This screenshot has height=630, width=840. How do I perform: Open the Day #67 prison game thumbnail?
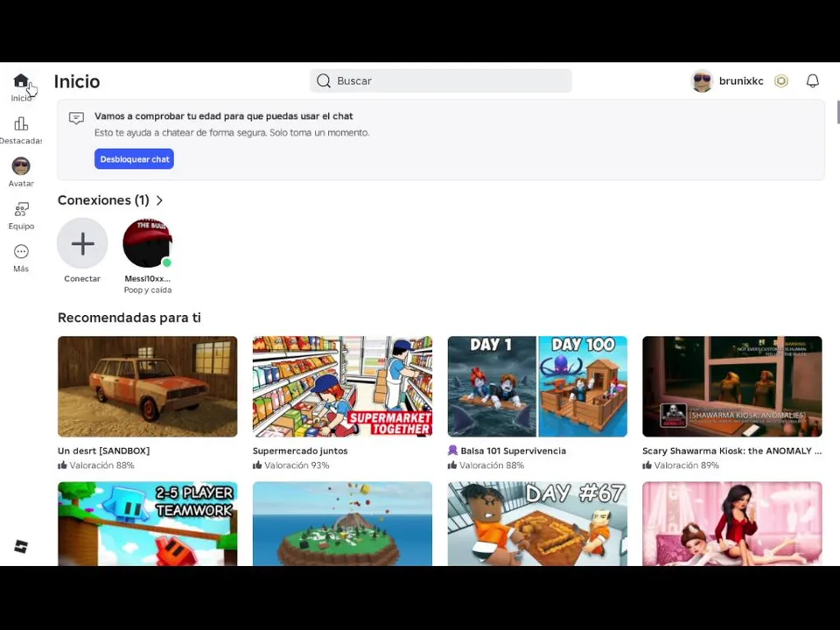[537, 523]
